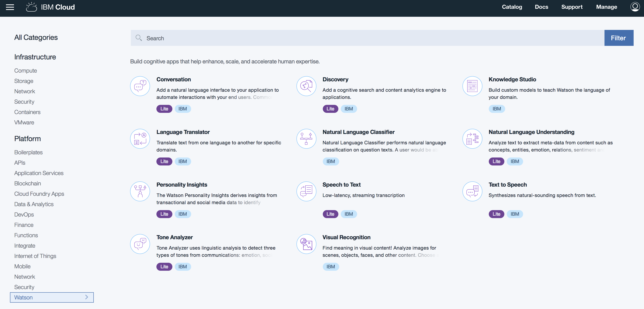Screen dimensions: 644x309
Task: Open the hamburger navigation menu
Action: click(x=10, y=7)
